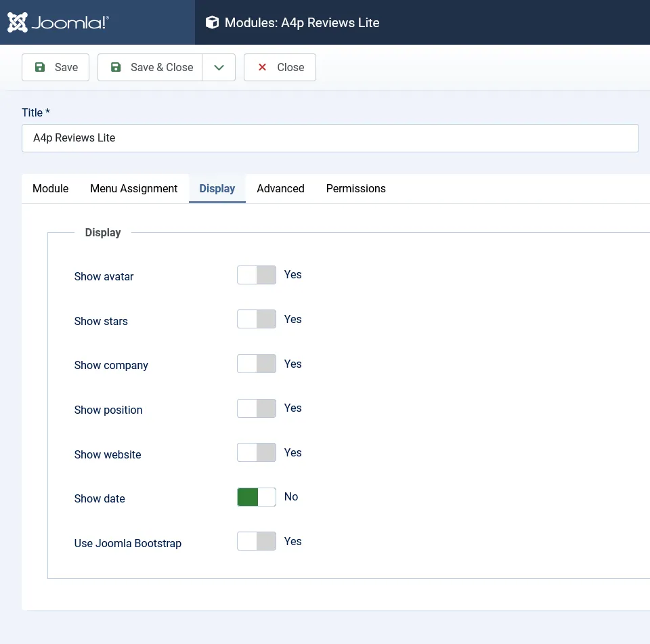
Task: Toggle the Use Joomla Bootstrap switch
Action: pos(257,541)
